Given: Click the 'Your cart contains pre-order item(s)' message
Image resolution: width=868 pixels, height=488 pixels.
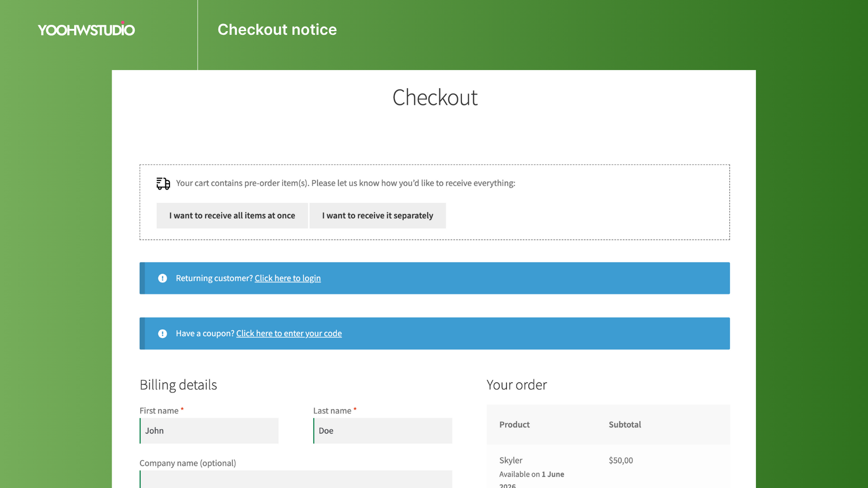Looking at the screenshot, I should click(x=345, y=183).
